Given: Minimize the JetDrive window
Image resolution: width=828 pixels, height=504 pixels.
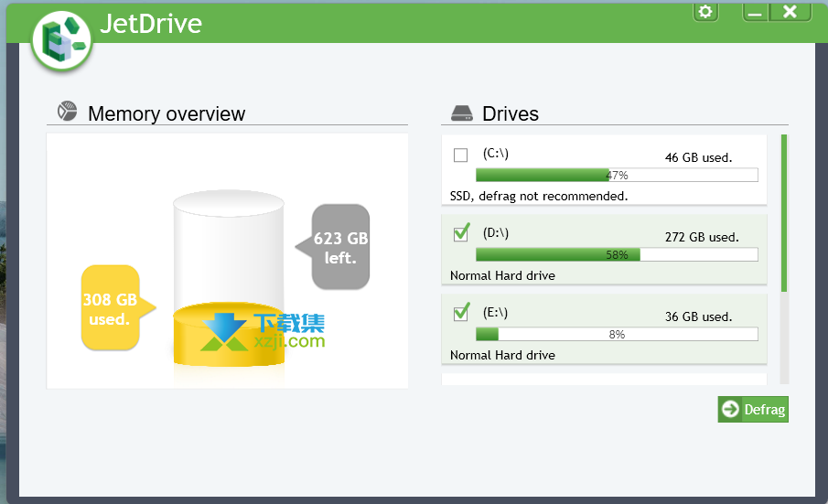Looking at the screenshot, I should [755, 12].
